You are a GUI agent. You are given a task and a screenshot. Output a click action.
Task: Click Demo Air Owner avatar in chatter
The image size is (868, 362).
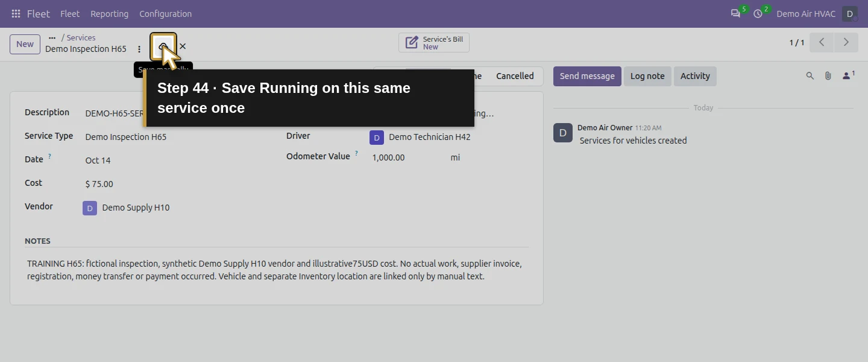tap(563, 133)
